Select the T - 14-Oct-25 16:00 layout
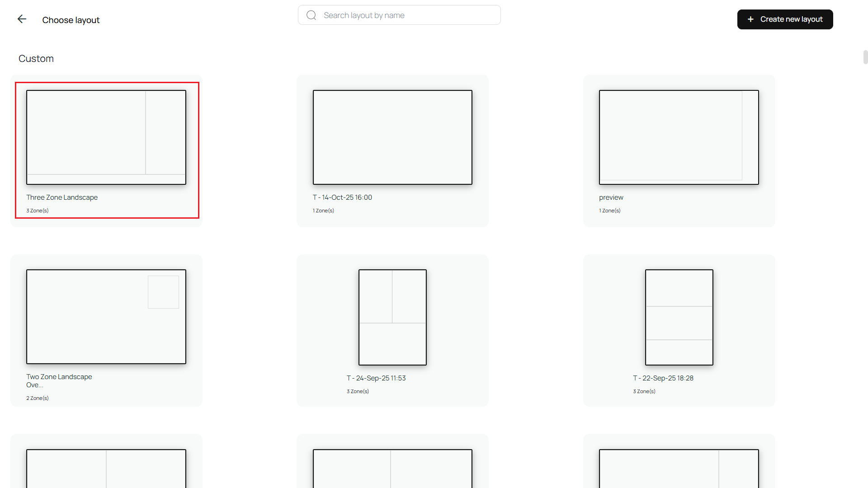 click(x=392, y=137)
